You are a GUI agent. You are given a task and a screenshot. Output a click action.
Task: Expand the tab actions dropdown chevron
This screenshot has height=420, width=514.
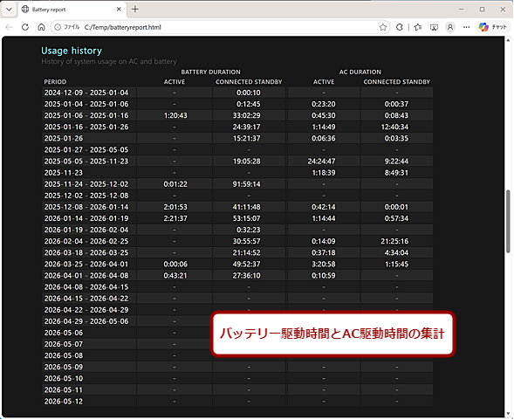pos(9,10)
